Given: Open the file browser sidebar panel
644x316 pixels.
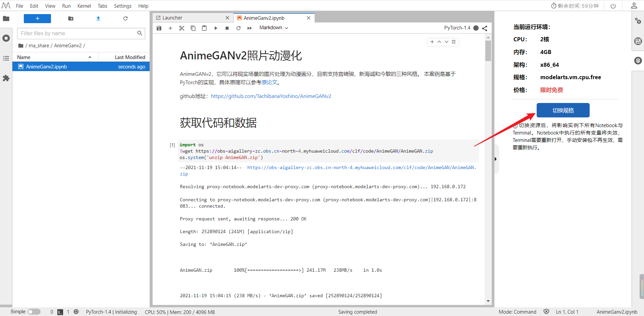Looking at the screenshot, I should [x=6, y=18].
